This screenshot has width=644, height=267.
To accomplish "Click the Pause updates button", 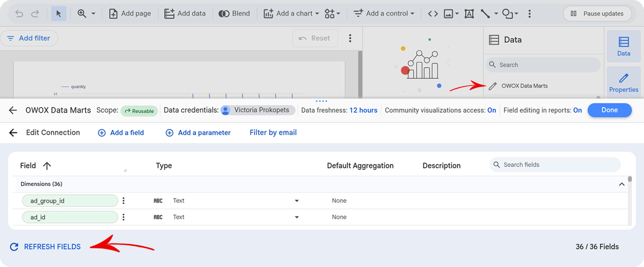I will coord(597,14).
